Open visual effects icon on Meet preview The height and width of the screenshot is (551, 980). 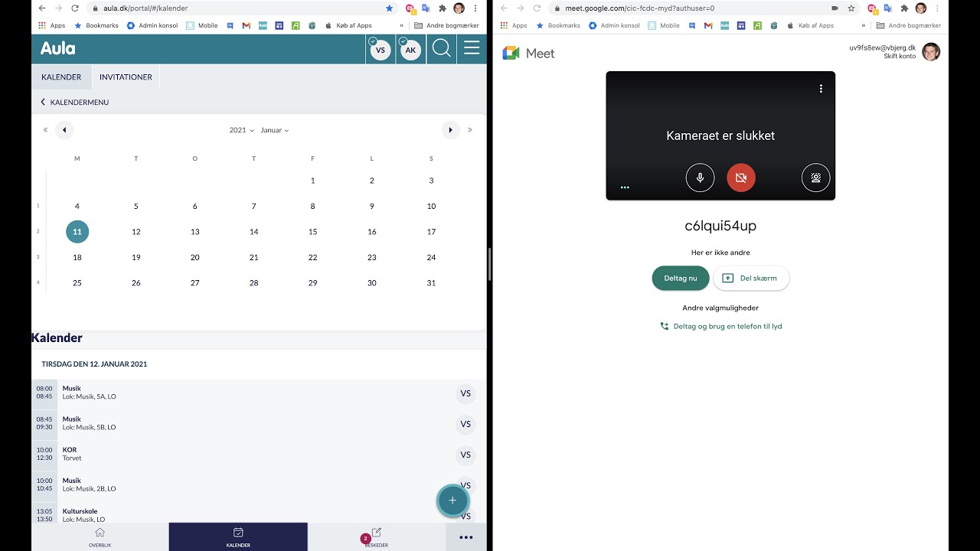click(x=816, y=178)
